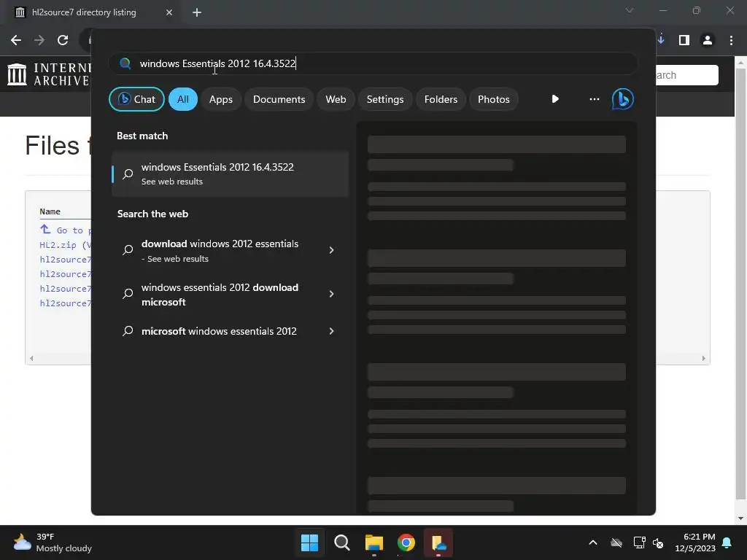Image resolution: width=747 pixels, height=560 pixels.
Task: Click the Bing icon at search panel right
Action: (x=623, y=99)
